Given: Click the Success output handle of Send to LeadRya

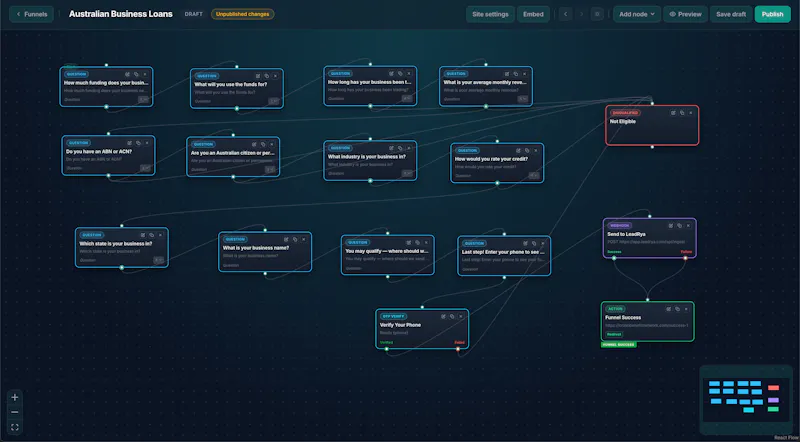Looking at the screenshot, I should pos(614,258).
